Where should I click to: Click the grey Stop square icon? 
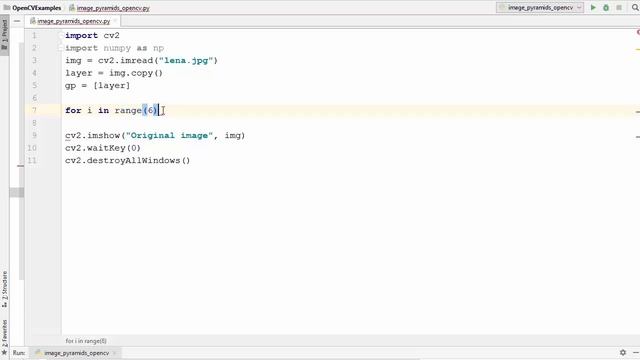(x=619, y=8)
